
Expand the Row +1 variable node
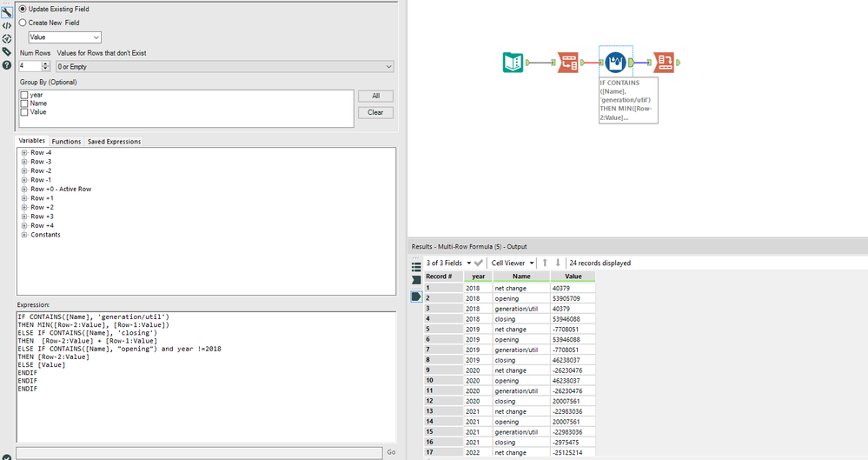pyautogui.click(x=24, y=198)
